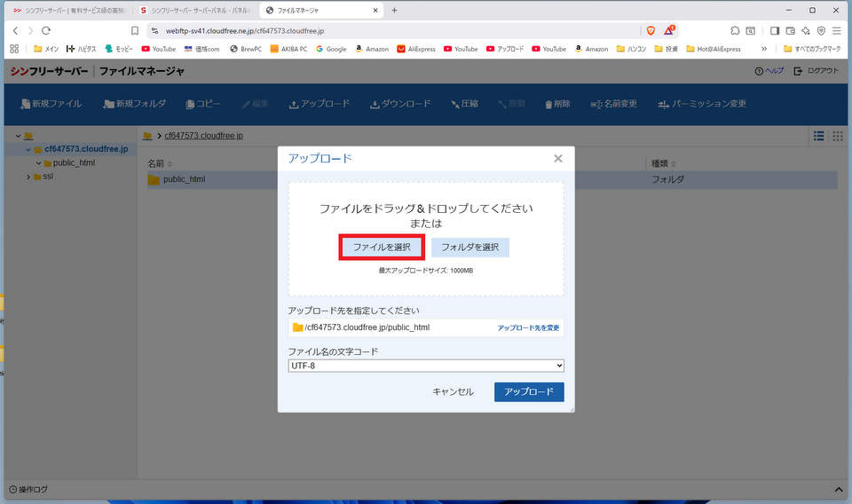Collapse the cf647573.cloudfree.jp tree node
This screenshot has width=852, height=504.
28,149
